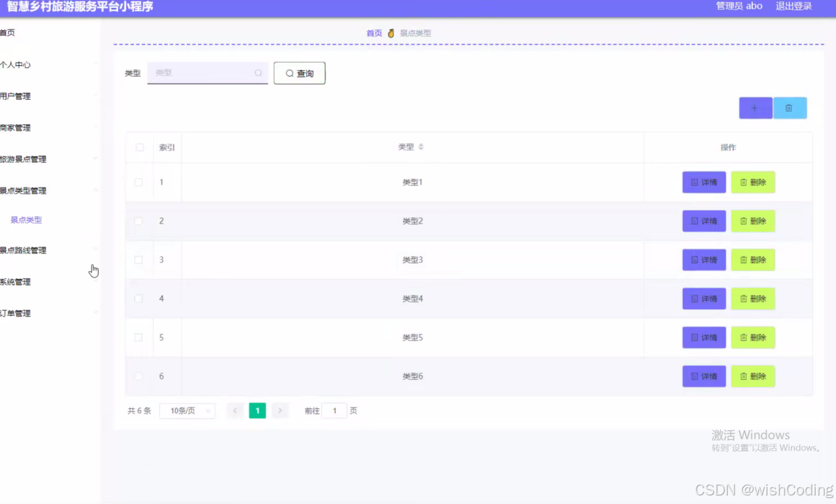Open 详情 for 类型3
This screenshot has height=504, width=836.
[704, 260]
